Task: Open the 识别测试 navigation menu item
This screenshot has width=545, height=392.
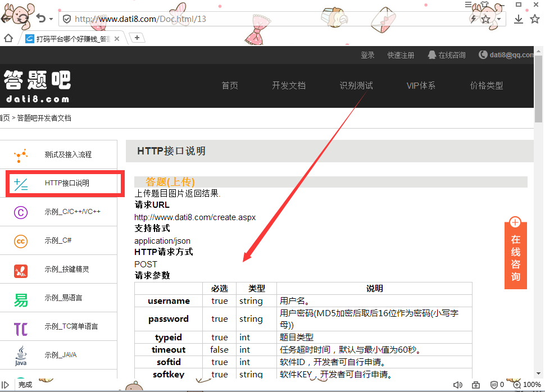Action: tap(356, 85)
